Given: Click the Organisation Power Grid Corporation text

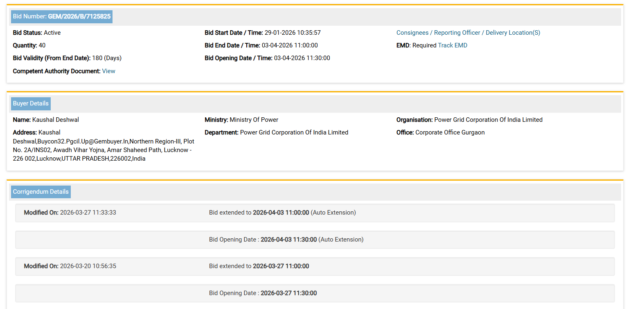Looking at the screenshot, I should tap(488, 120).
